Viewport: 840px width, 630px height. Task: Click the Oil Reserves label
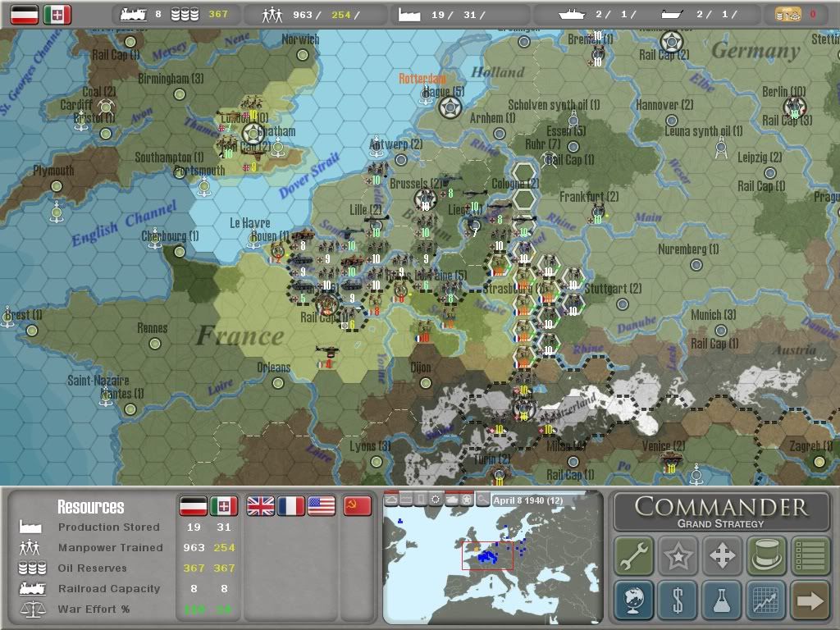tap(92, 568)
